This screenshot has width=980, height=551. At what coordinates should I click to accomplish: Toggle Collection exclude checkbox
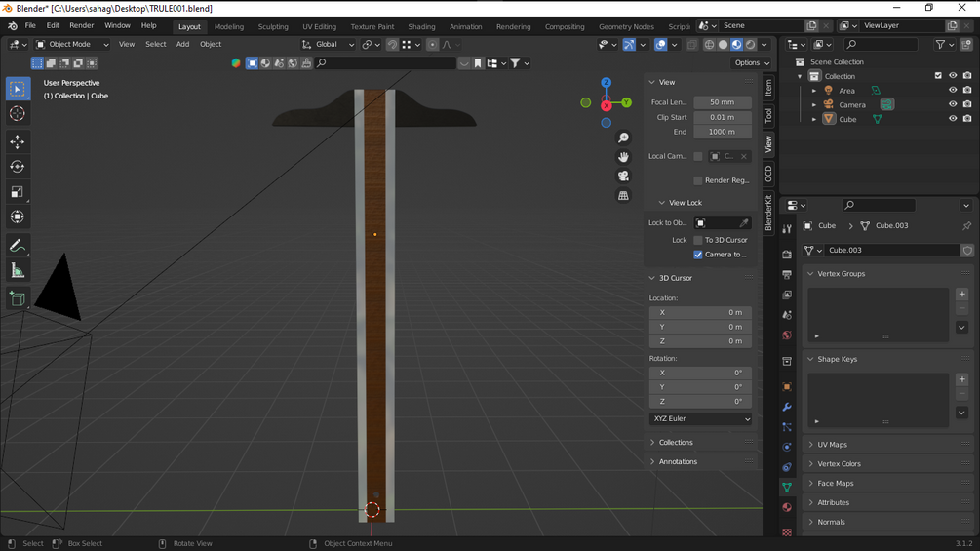(x=938, y=76)
